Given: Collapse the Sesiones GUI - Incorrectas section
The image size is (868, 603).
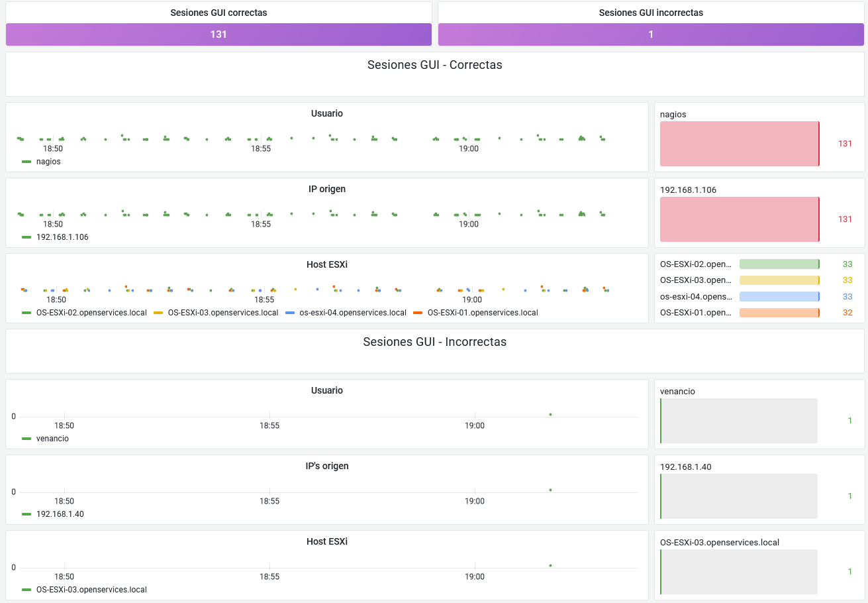Looking at the screenshot, I should pyautogui.click(x=434, y=342).
